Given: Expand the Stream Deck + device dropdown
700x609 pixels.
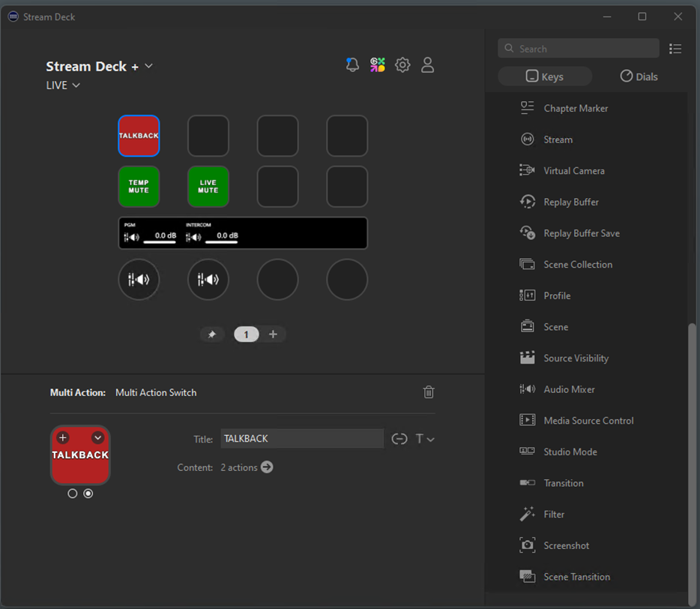Looking at the screenshot, I should [148, 66].
